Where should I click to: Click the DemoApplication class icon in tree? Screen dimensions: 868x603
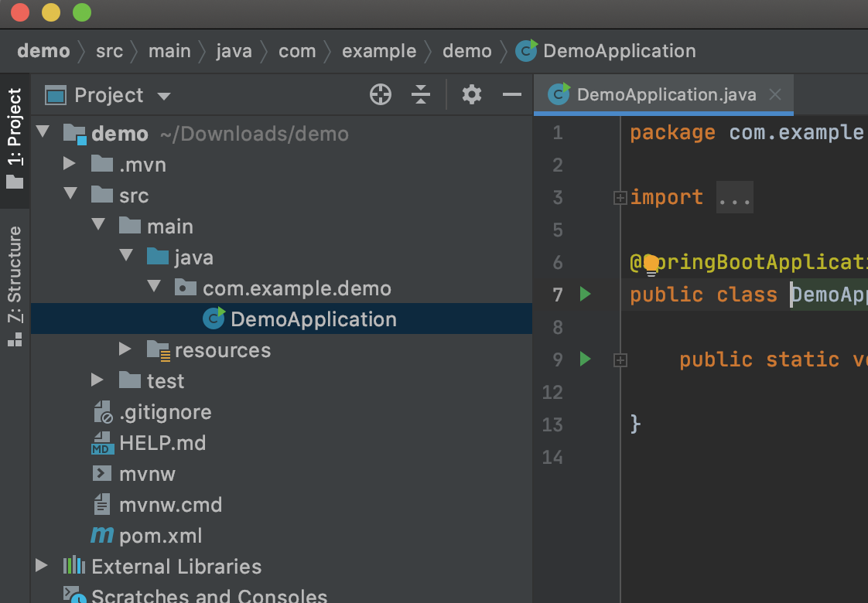tap(214, 319)
